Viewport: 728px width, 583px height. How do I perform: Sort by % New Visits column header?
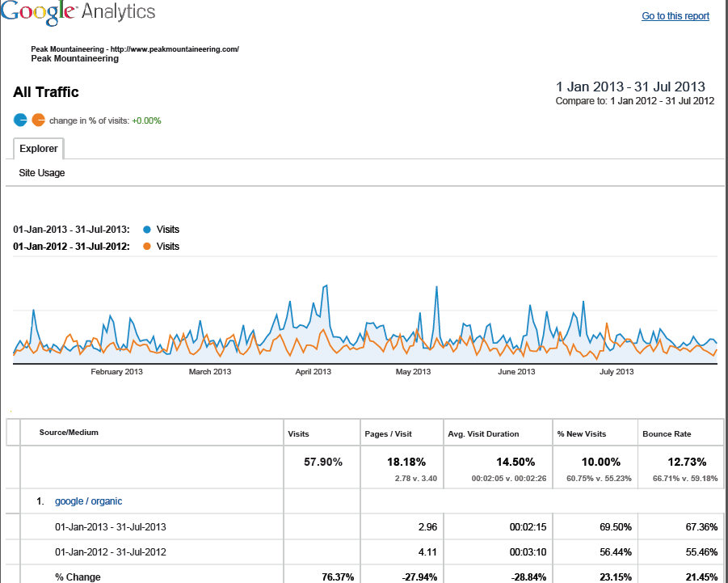582,434
